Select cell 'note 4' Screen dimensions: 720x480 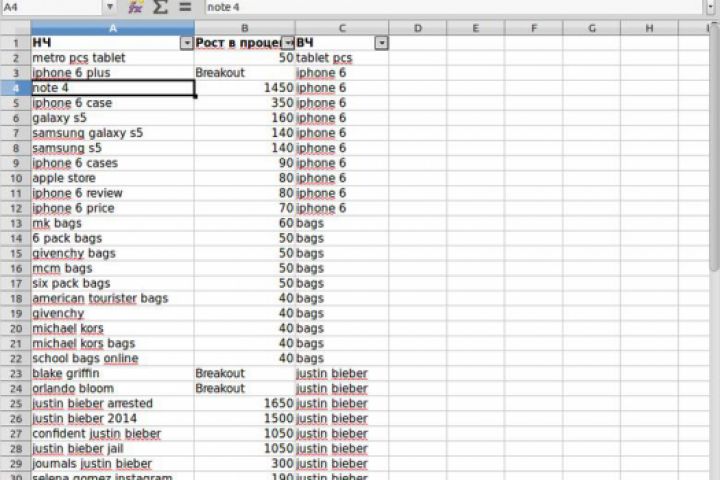[x=112, y=88]
